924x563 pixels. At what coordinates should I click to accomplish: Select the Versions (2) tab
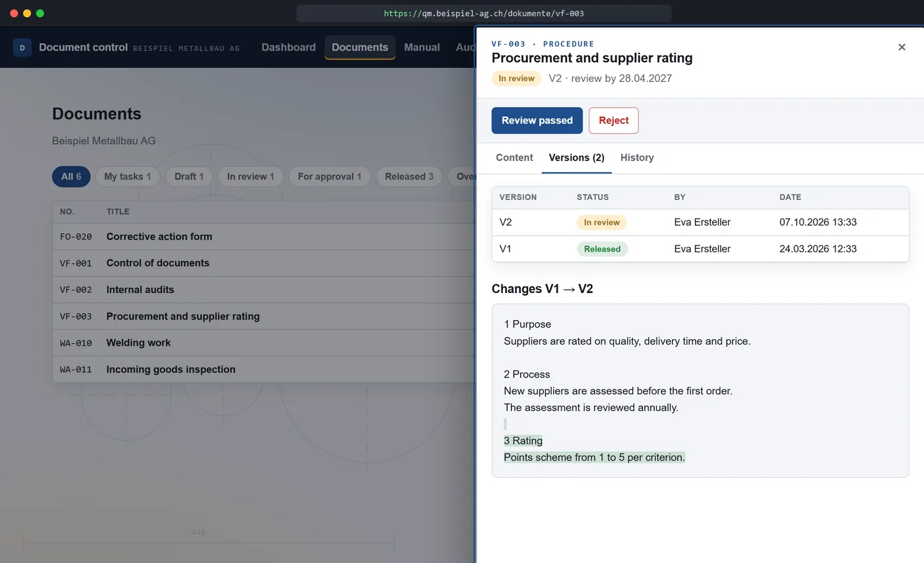tap(577, 158)
